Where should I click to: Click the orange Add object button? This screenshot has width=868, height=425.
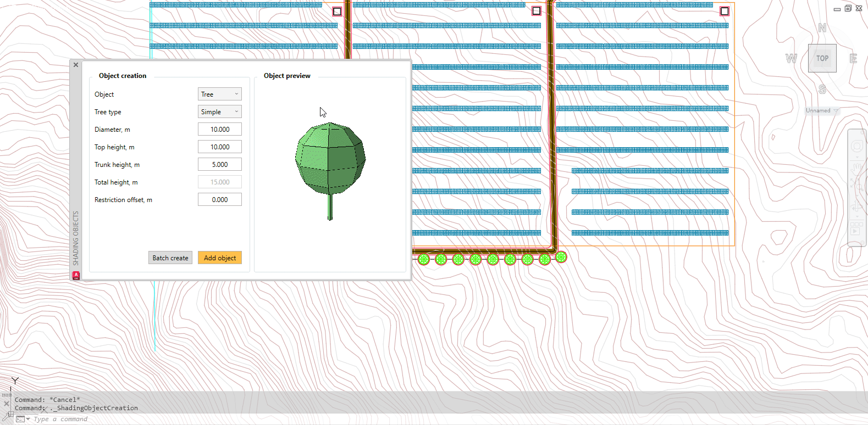pos(219,258)
